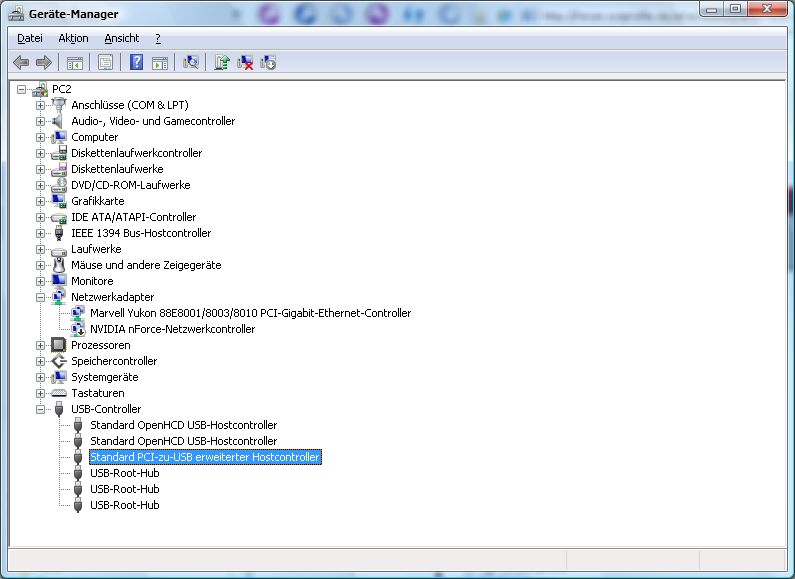Expand Anschlüsse (COM & LPT) node

(40, 105)
